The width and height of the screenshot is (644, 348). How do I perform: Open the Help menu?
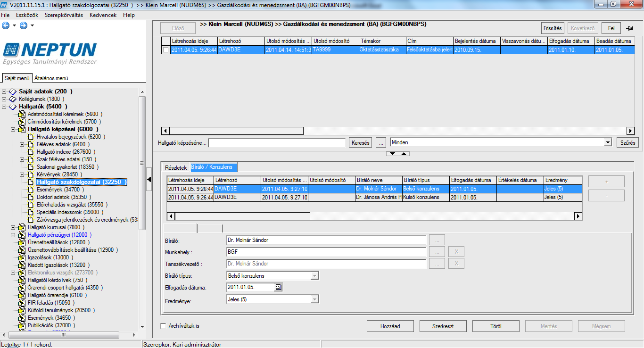pyautogui.click(x=129, y=15)
